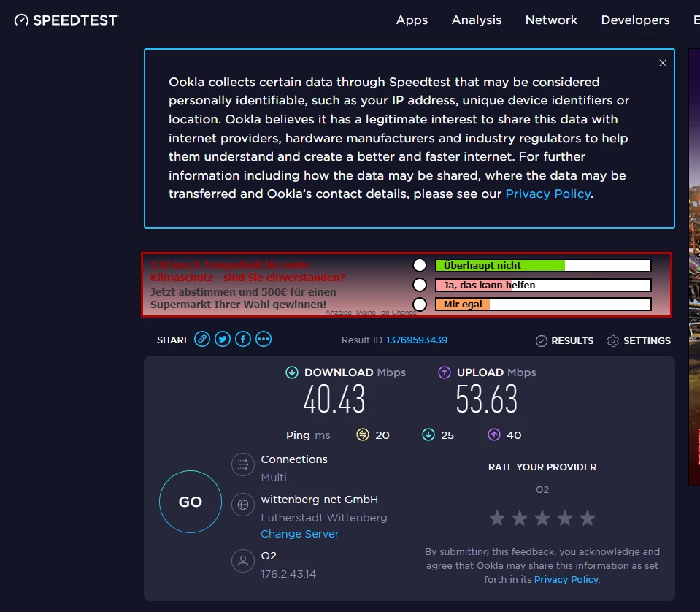Click the Change Server link
This screenshot has width=700, height=612.
[299, 534]
